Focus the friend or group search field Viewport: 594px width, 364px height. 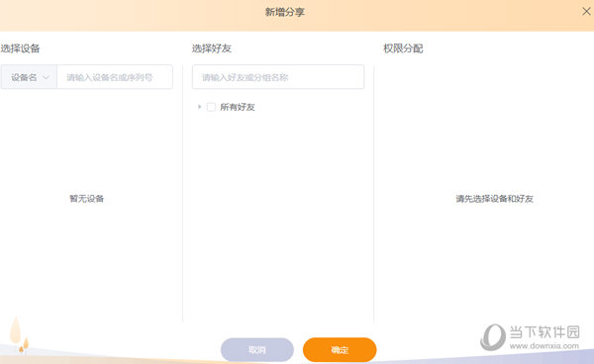pos(278,77)
